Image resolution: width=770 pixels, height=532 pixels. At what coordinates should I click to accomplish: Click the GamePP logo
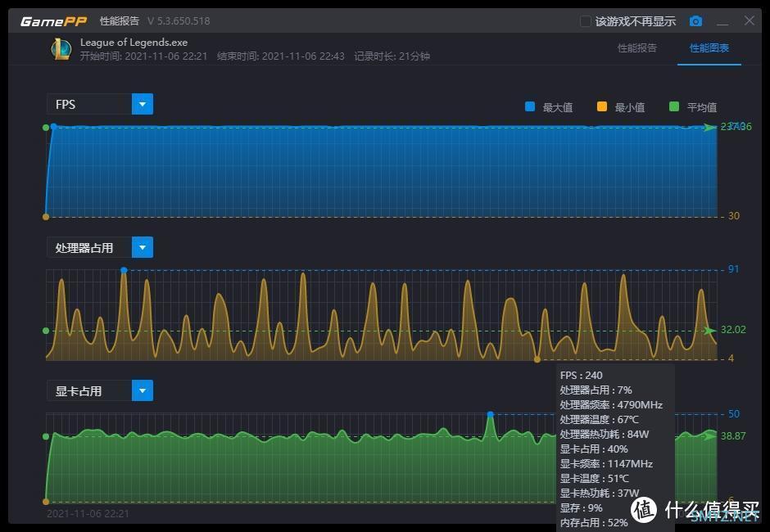point(53,21)
